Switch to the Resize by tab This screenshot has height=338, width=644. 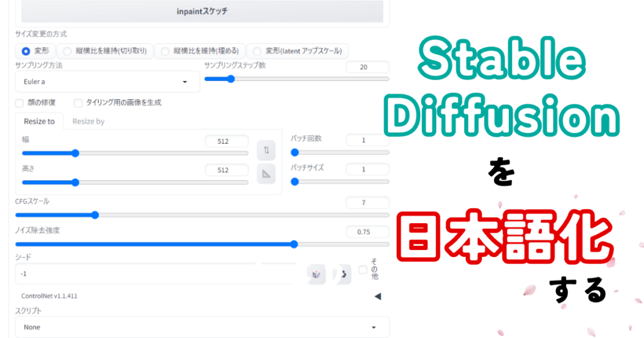coord(88,121)
